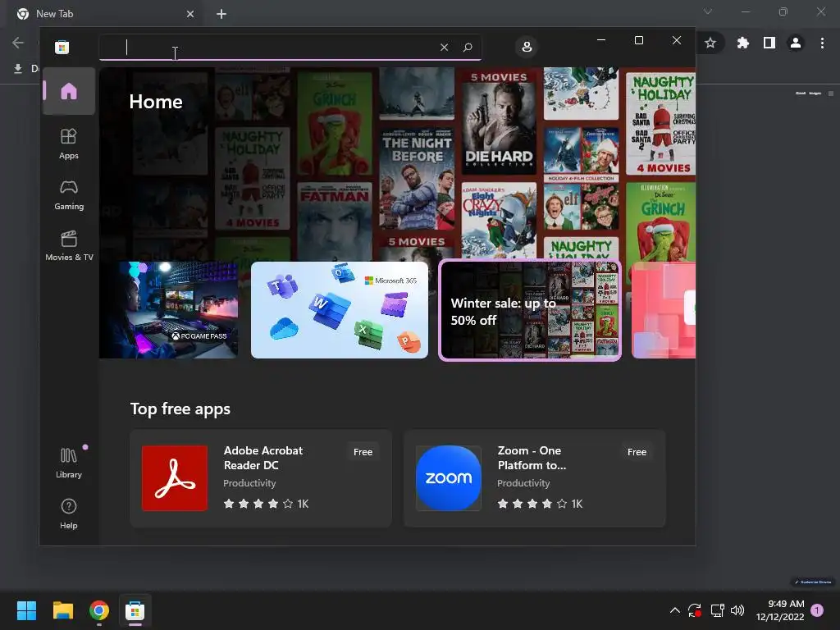Open Chrome extensions puzzle icon

pyautogui.click(x=742, y=43)
